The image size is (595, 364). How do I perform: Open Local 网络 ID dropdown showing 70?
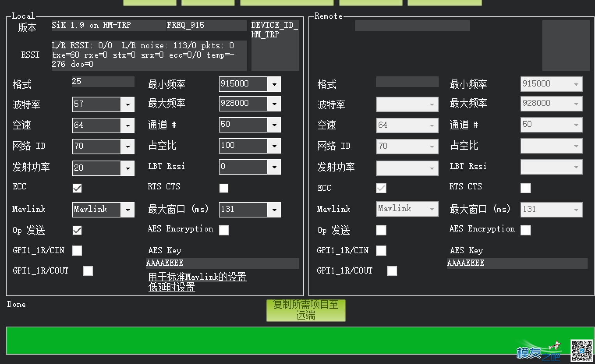[103, 147]
